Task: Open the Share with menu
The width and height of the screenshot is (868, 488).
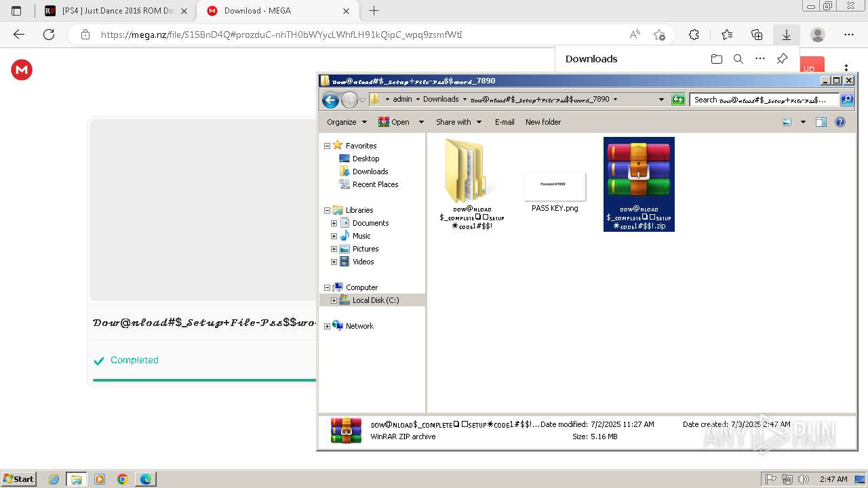Action: click(x=458, y=122)
